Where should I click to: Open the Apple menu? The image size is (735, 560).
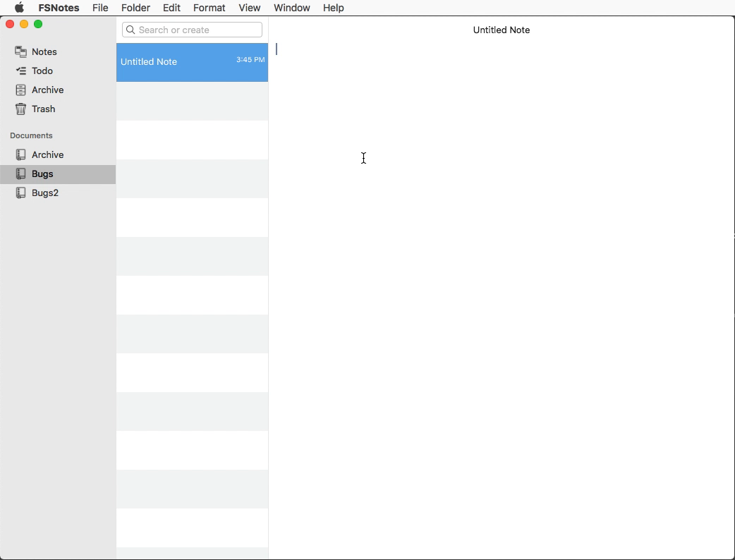coord(19,8)
